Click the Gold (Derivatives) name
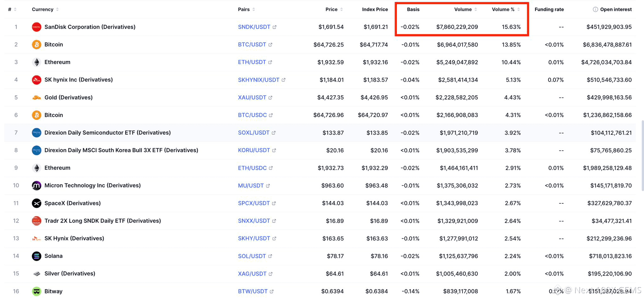This screenshot has height=299, width=644. click(69, 97)
